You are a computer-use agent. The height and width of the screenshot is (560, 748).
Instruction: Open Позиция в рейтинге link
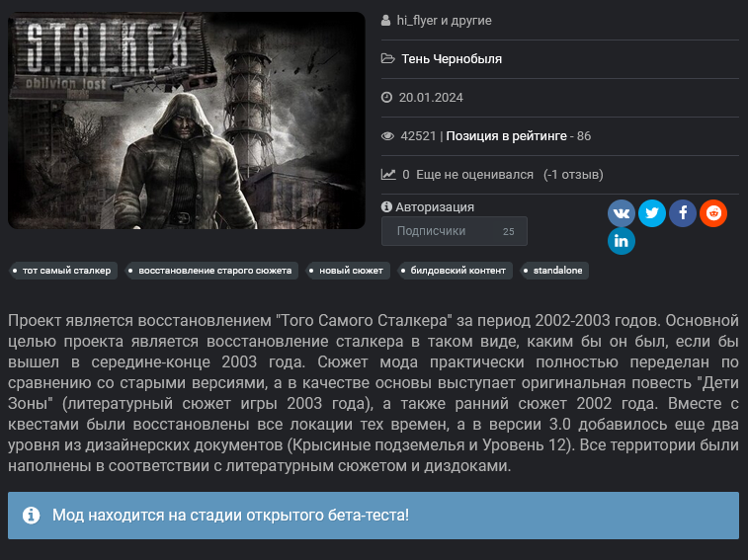506,136
